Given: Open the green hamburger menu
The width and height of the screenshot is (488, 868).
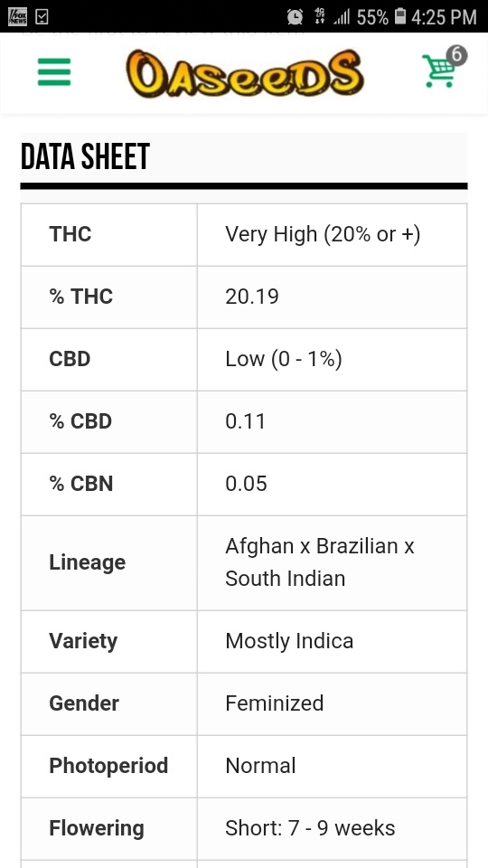Looking at the screenshot, I should (54, 72).
